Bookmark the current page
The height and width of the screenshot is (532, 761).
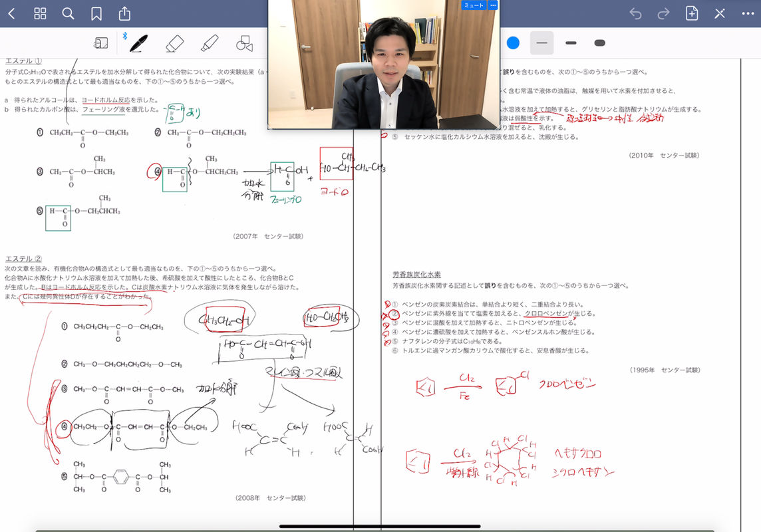pos(96,13)
